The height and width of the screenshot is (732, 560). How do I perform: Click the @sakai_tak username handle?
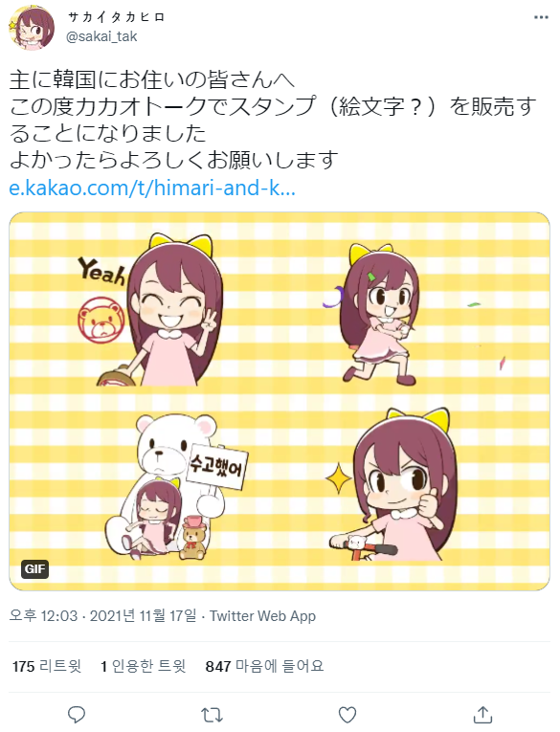point(101,36)
